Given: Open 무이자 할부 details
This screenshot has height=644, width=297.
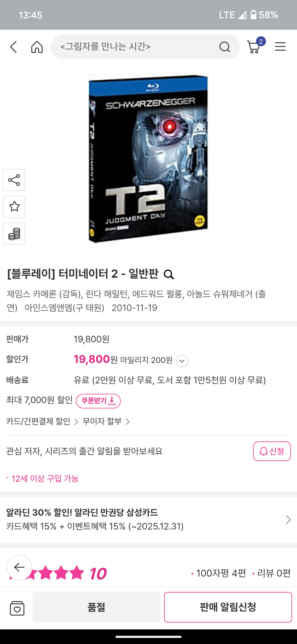Looking at the screenshot, I should pyautogui.click(x=106, y=421).
